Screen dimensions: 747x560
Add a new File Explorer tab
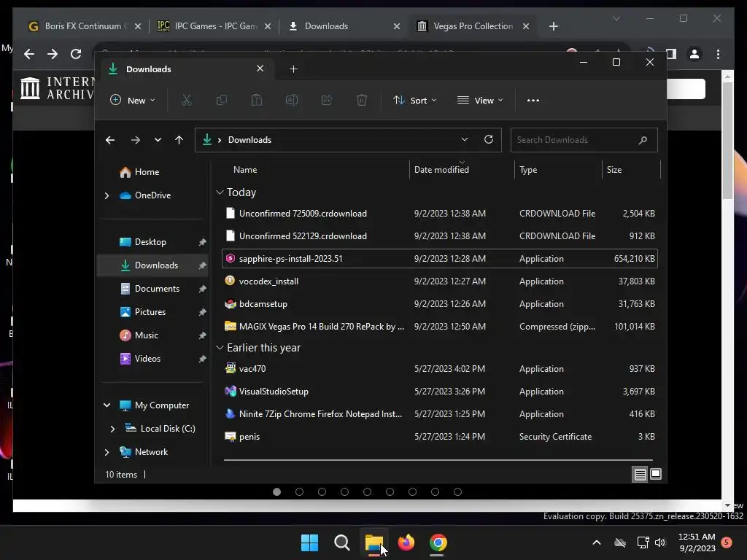click(293, 69)
